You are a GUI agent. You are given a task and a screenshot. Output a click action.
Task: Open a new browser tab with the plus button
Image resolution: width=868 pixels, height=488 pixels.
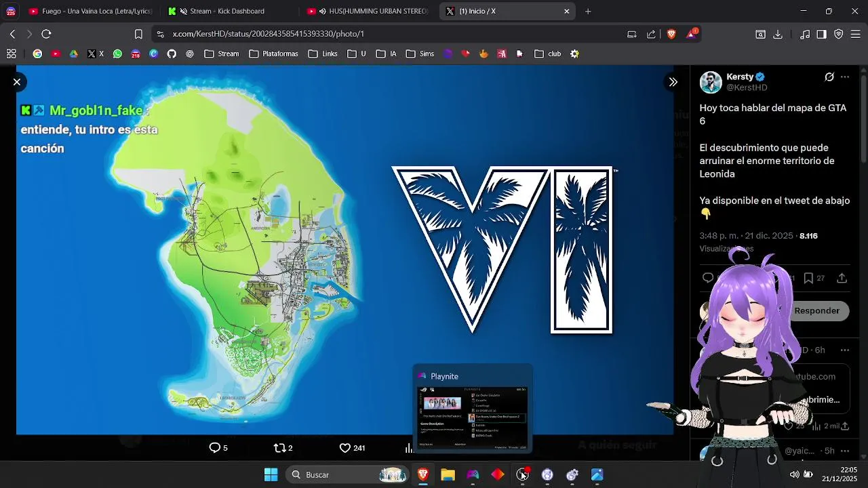(588, 11)
